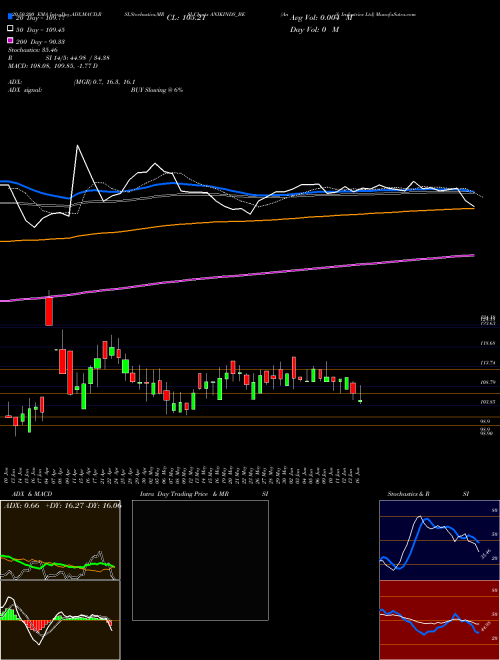Click the 'CL: 103.21' closing price text

tap(186, 18)
